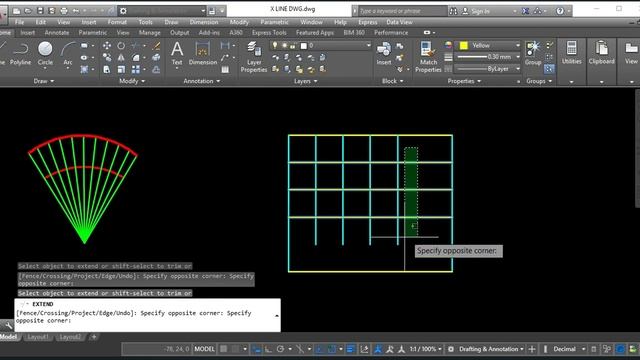This screenshot has width=640, height=360.
Task: Add a new layout with plus button
Action: (x=94, y=337)
